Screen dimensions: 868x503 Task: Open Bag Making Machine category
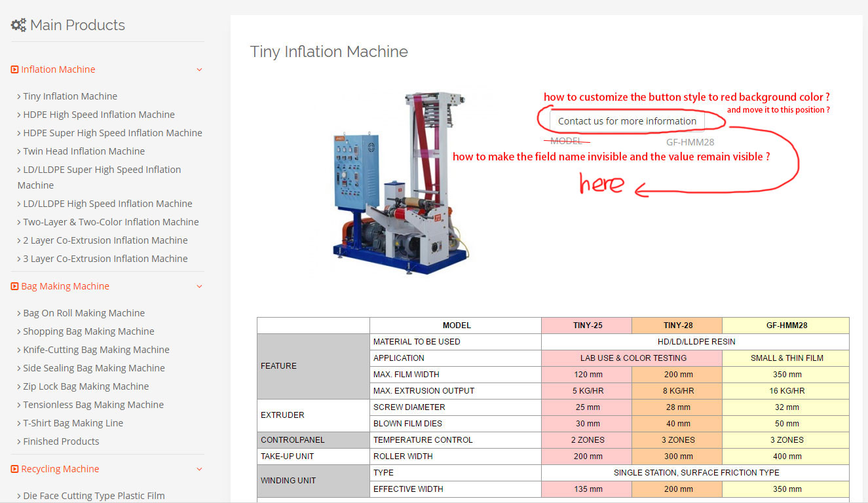65,286
